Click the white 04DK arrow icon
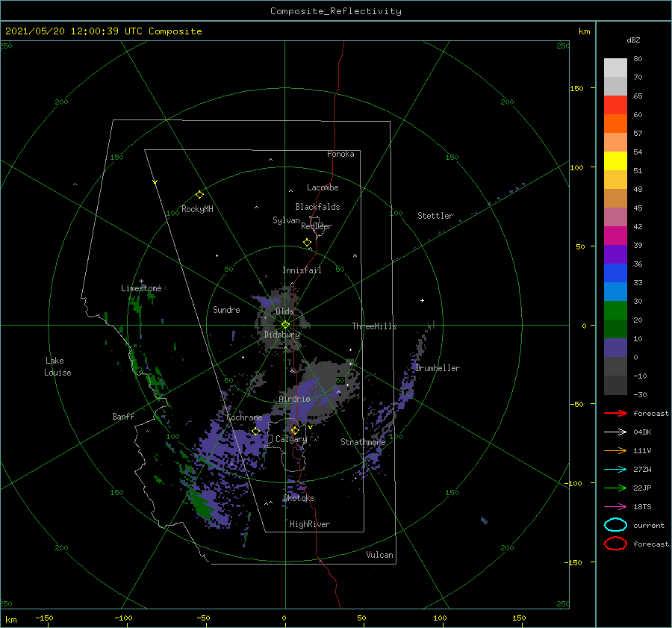Screen dimensions: 672x628 tap(615, 432)
